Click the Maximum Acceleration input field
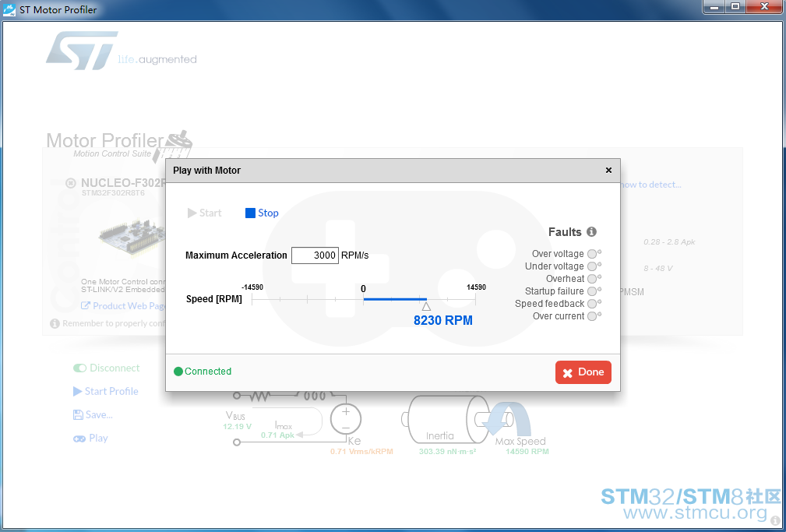This screenshot has height=532, width=786. (315, 255)
